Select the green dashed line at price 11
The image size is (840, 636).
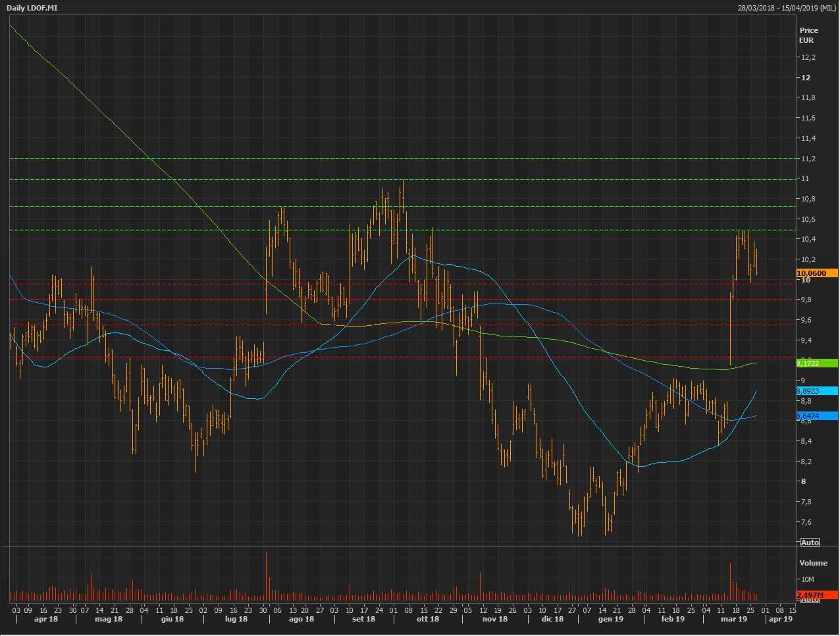[x=395, y=179]
